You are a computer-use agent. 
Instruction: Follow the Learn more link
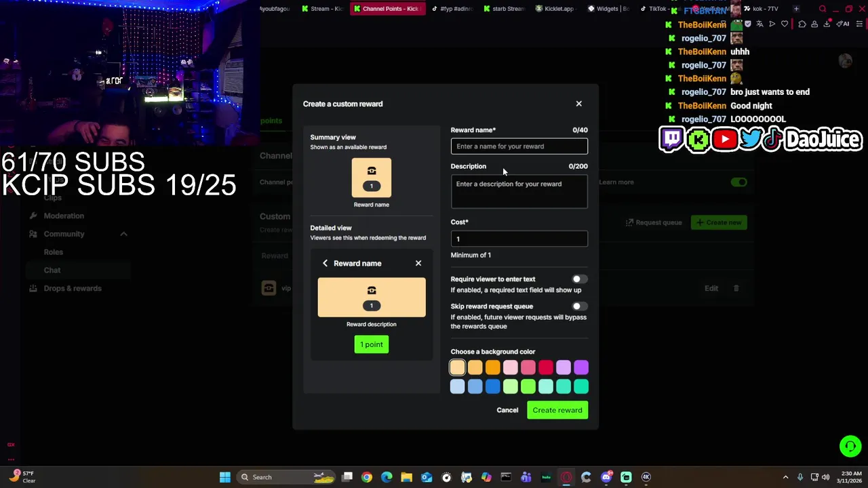point(616,182)
